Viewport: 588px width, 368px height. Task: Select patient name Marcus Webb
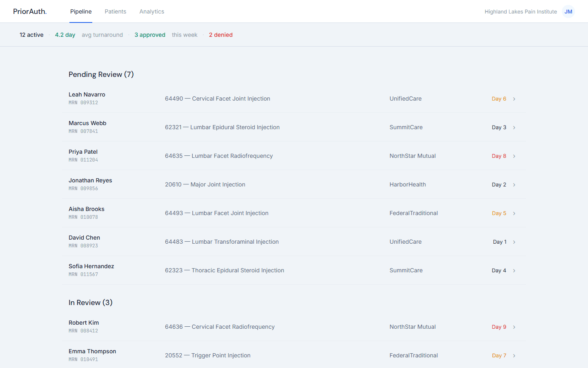point(87,123)
